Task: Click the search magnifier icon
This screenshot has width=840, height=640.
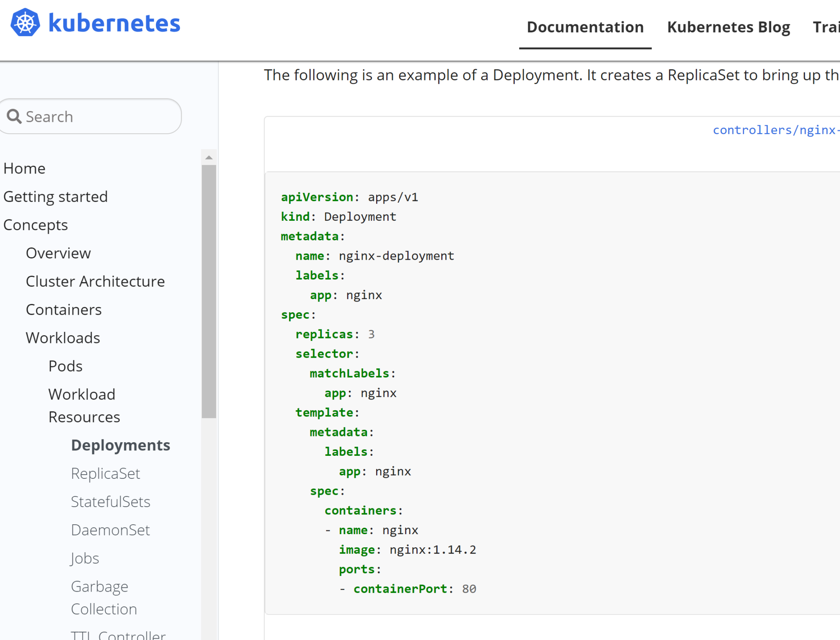Action: [15, 117]
